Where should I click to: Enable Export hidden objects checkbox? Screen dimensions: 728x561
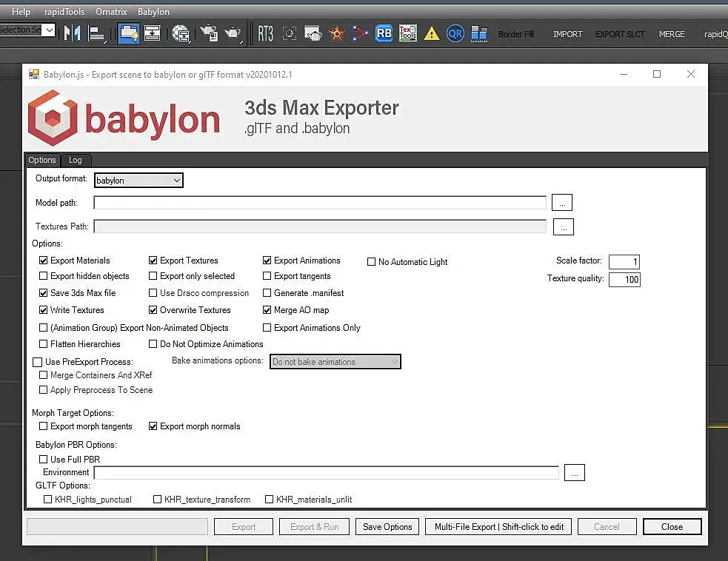(43, 275)
